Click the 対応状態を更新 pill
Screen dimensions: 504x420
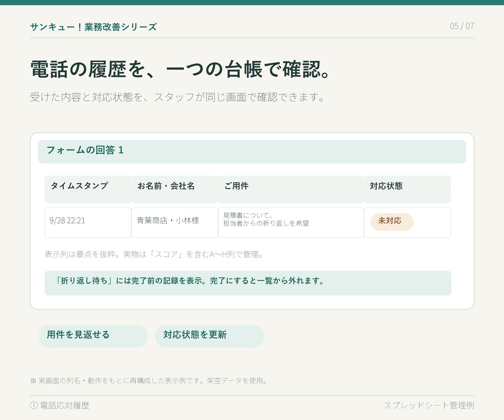coord(209,336)
